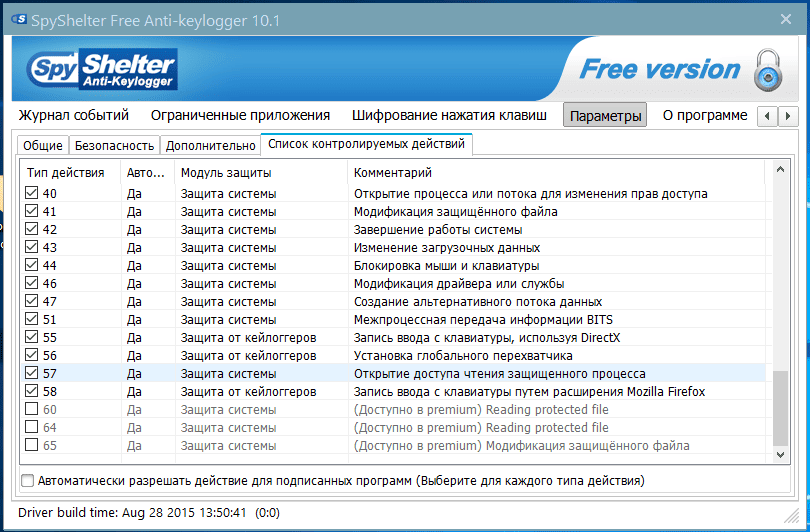This screenshot has width=810, height=532.
Task: Click Да value in row 40
Action: pyautogui.click(x=134, y=194)
